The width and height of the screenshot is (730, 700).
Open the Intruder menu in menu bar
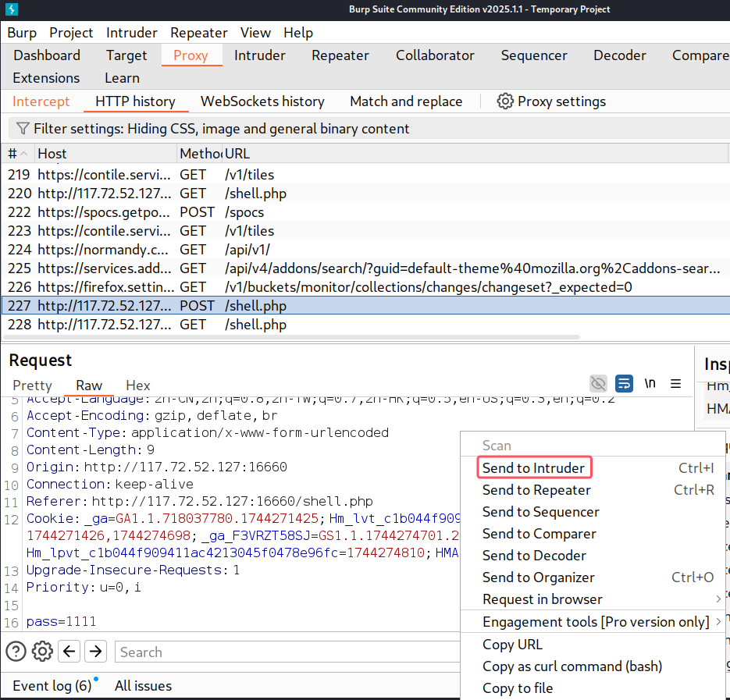(x=132, y=33)
